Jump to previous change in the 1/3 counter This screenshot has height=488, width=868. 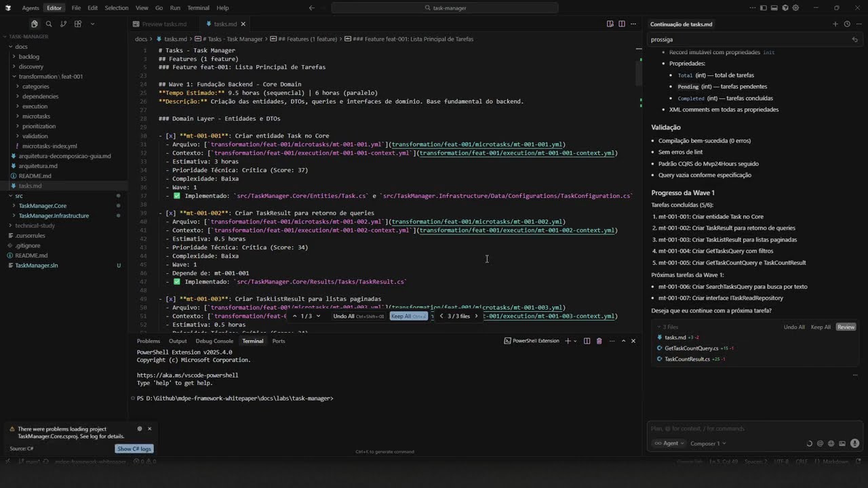click(294, 316)
